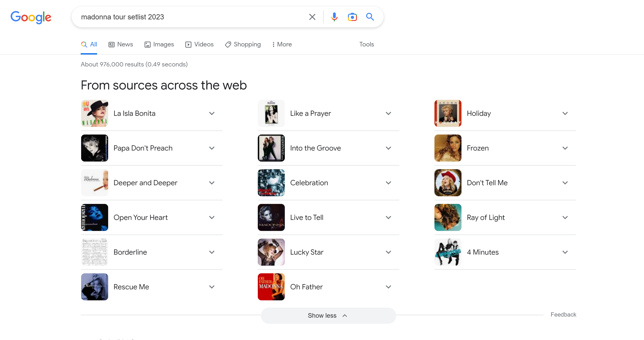Click the Oh Father cover art

pyautogui.click(x=271, y=287)
